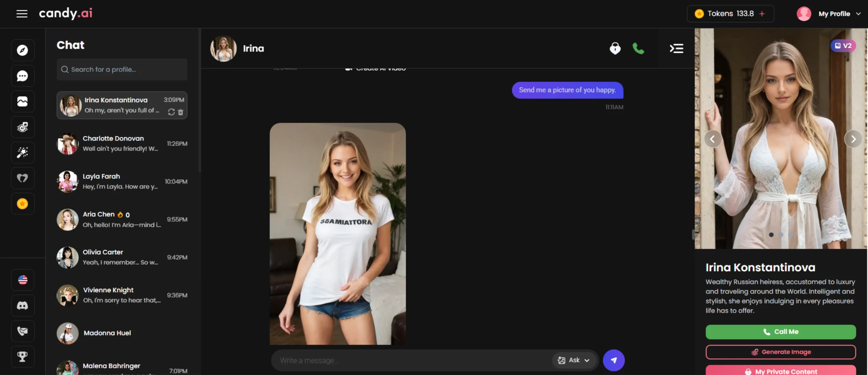This screenshot has height=375, width=868.
Task: Open the compass Explore icon in sidebar
Action: [x=22, y=50]
